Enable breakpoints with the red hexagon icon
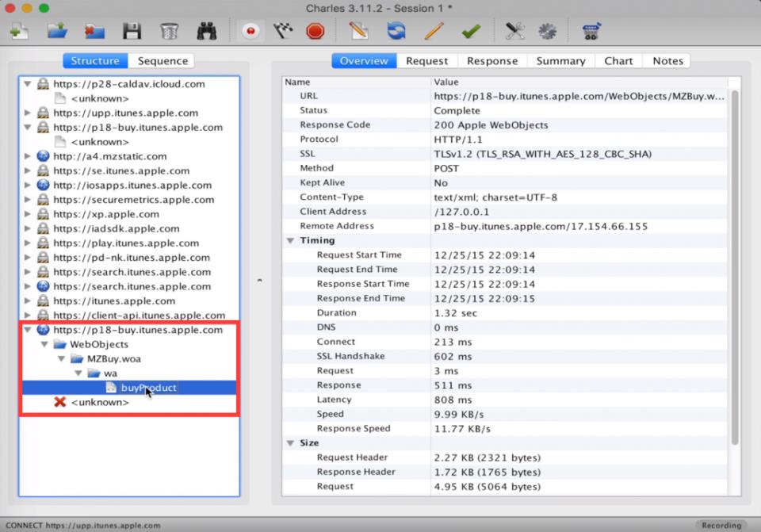 [315, 32]
